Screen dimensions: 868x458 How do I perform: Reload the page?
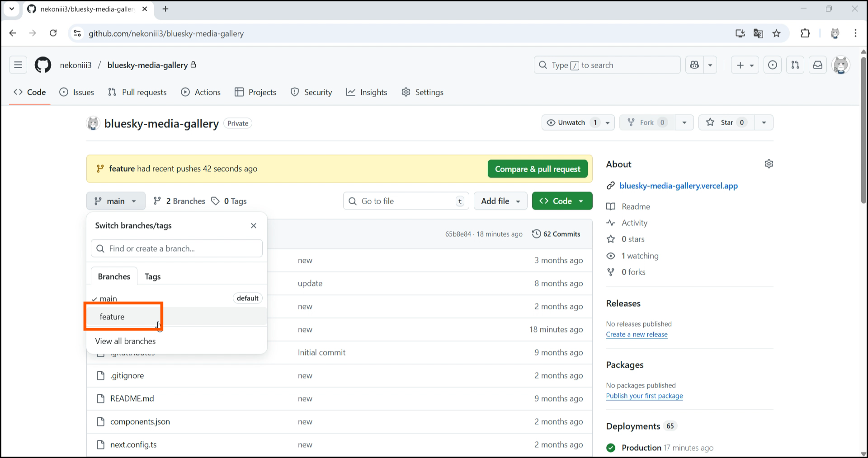53,33
